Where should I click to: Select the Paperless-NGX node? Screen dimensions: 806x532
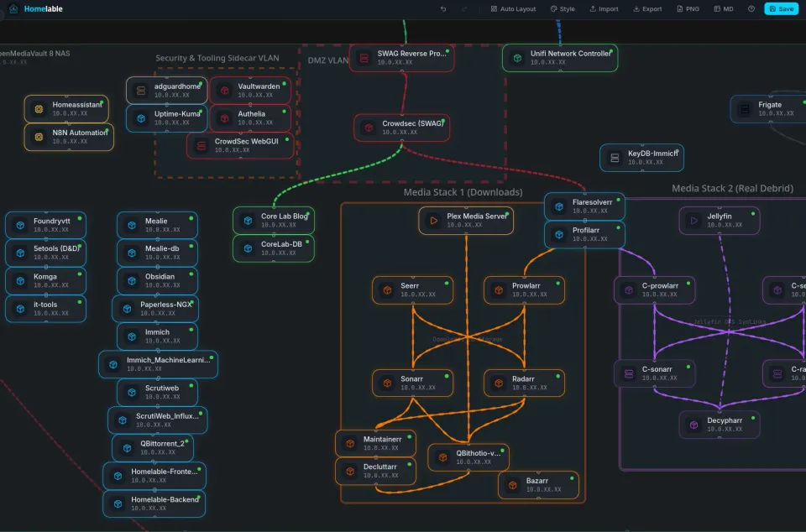(155, 309)
